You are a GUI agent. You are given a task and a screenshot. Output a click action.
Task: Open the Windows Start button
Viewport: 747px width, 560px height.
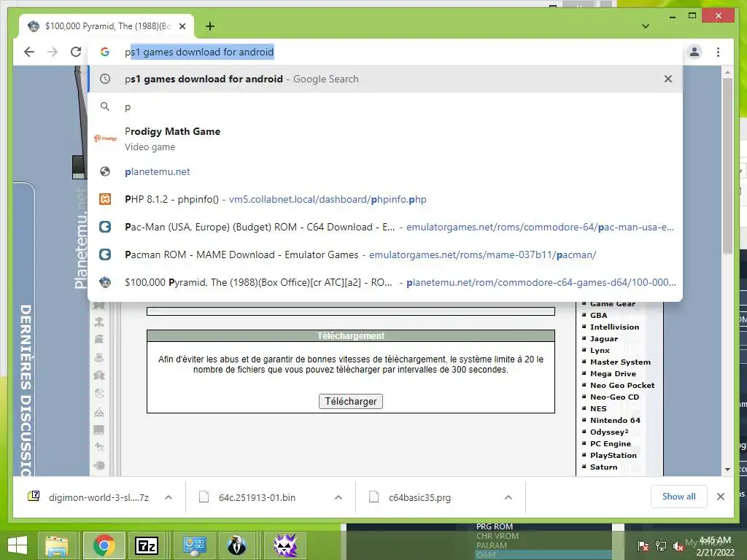[18, 545]
